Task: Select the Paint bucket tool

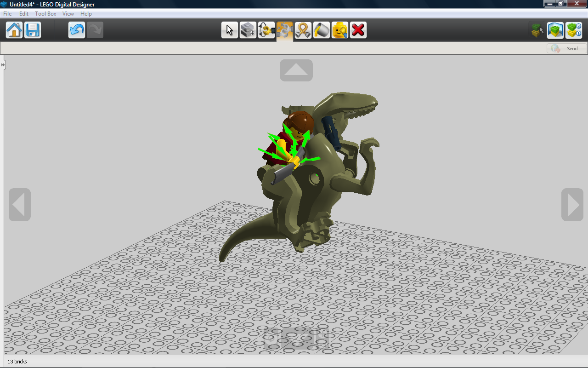Action: click(322, 30)
